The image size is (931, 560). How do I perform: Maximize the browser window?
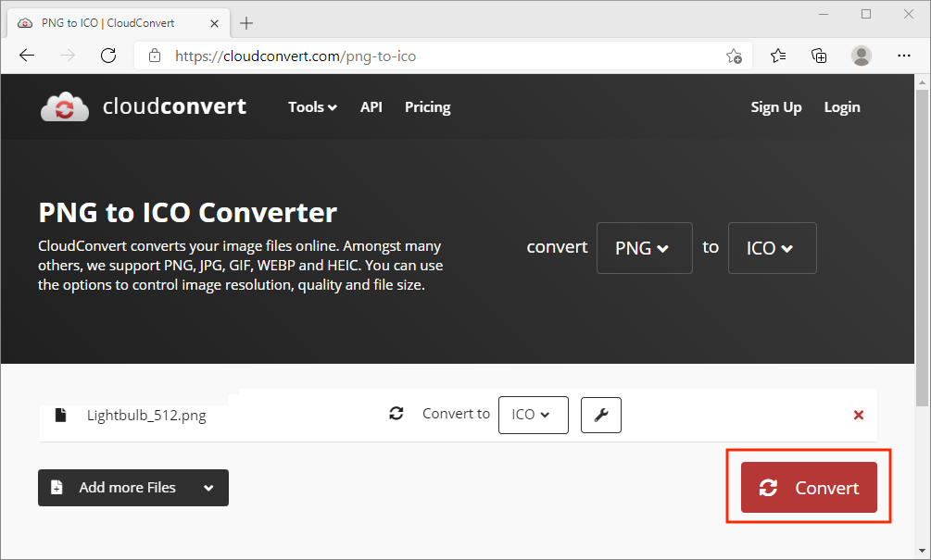coord(866,14)
